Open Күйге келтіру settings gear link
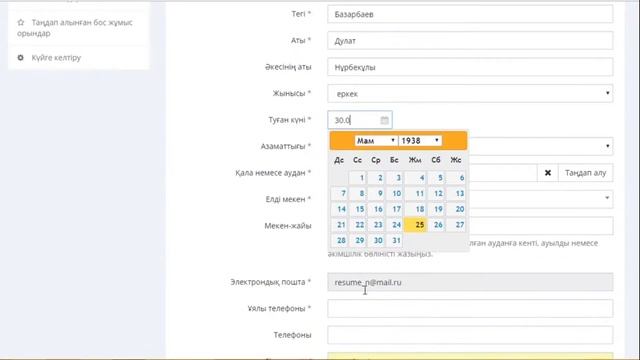Image resolution: width=640 pixels, height=360 pixels. tap(49, 58)
